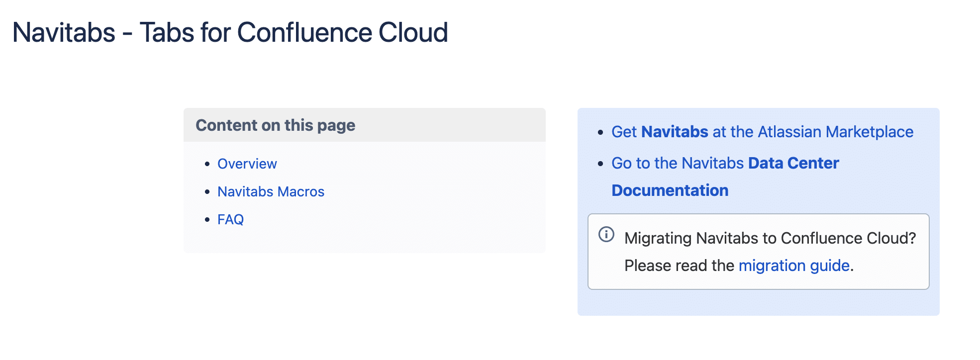This screenshot has height=360, width=980.
Task: Open Get Navitabs at the Atlassian Marketplace
Action: 762,132
